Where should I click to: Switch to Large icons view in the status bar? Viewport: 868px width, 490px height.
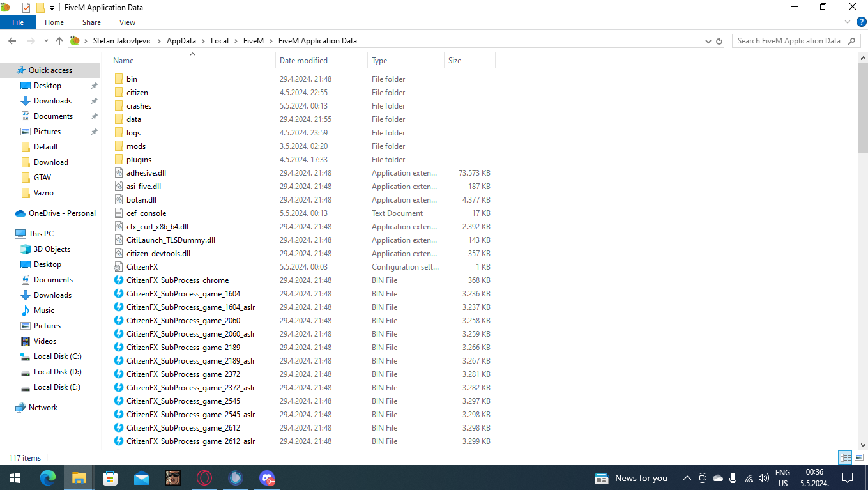859,457
